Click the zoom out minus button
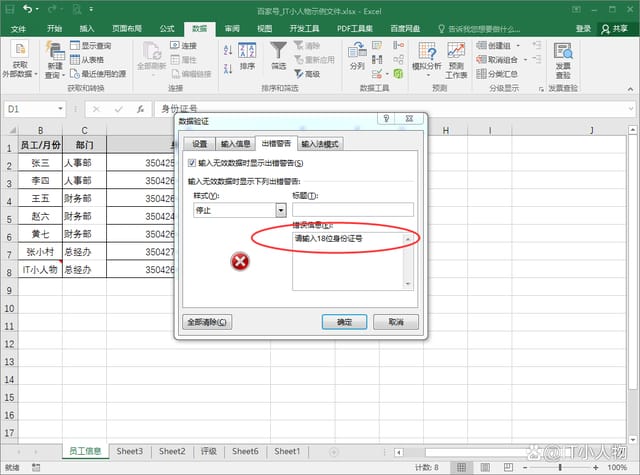The height and width of the screenshot is (475, 640). 525,467
